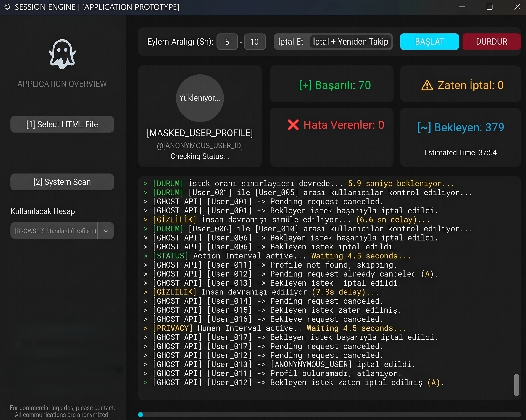Click log line '5.9 saniye bekleniyor'
526x420 pixels.
(x=299, y=184)
